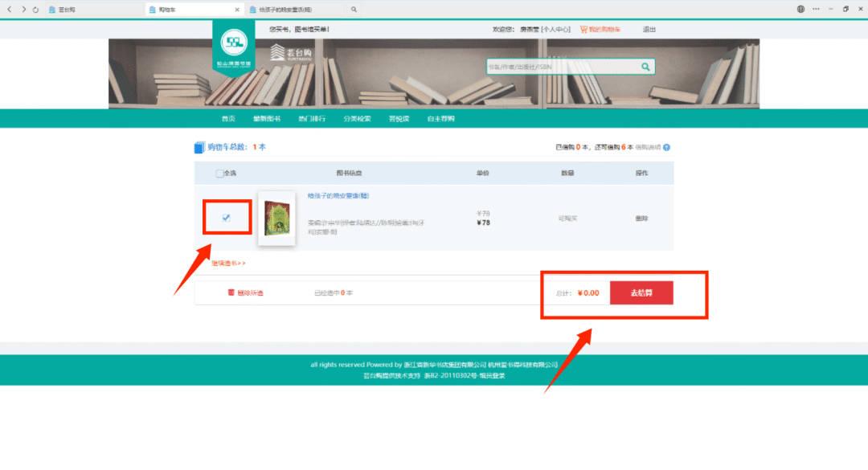The width and height of the screenshot is (868, 470).
Task: Click the red trash icon for 删除所选
Action: point(231,292)
